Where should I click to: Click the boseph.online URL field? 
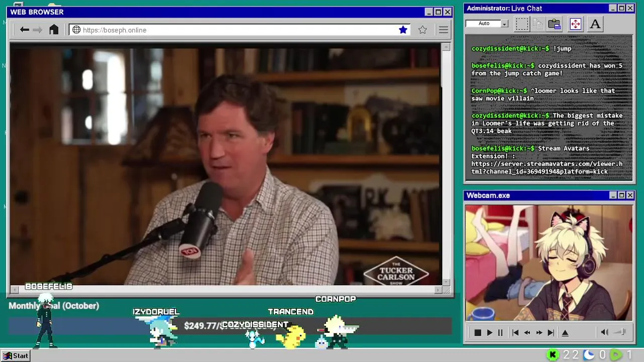239,30
